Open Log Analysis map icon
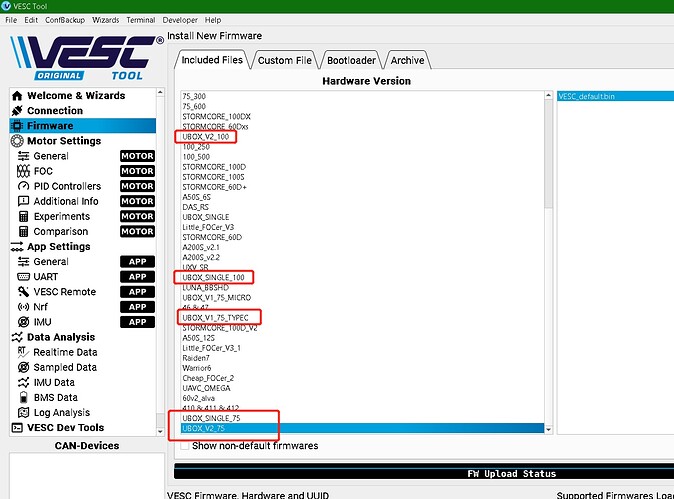Screen dimensions: 674x499 [23, 412]
